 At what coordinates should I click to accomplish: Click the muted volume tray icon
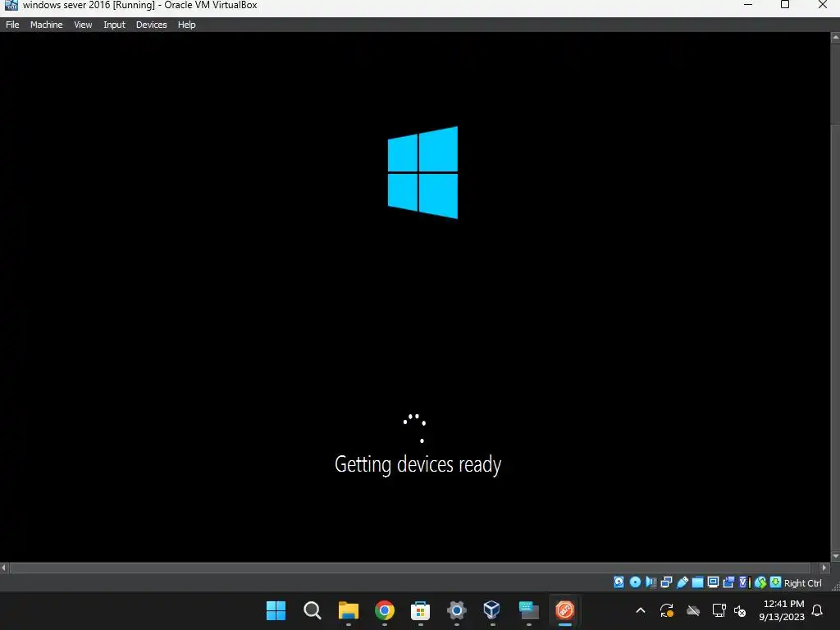pyautogui.click(x=740, y=610)
